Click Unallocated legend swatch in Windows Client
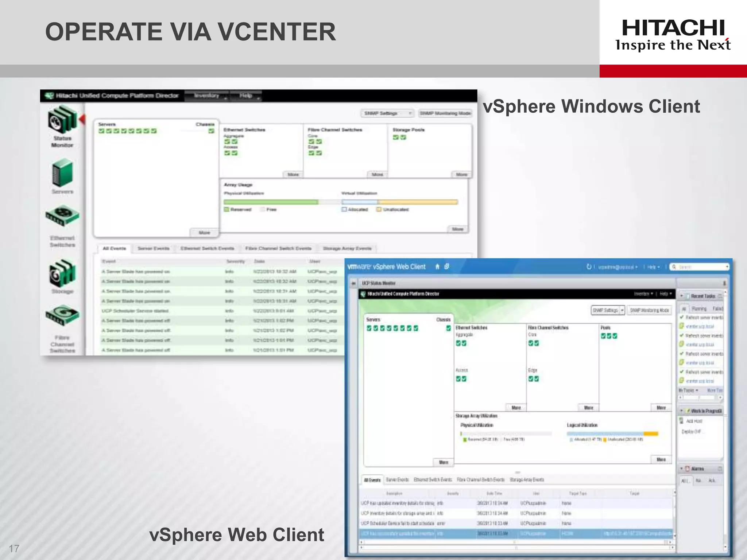This screenshot has width=747, height=560. click(x=379, y=210)
